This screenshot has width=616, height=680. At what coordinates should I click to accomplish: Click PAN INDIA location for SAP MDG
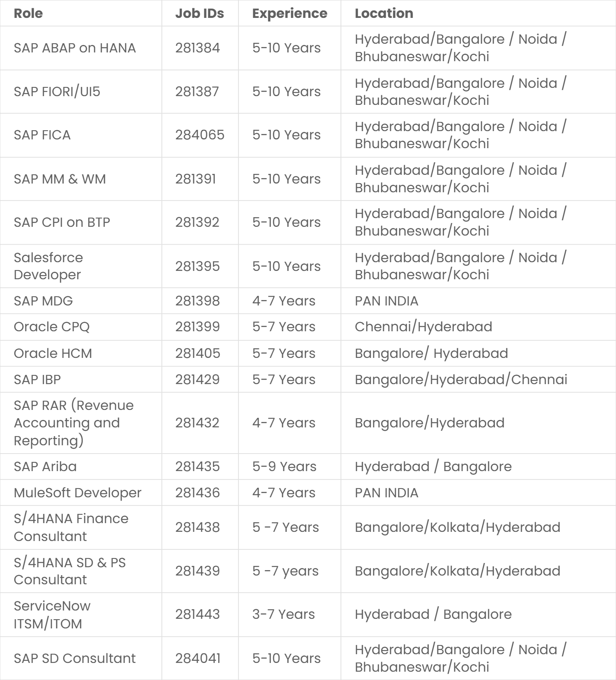(386, 301)
